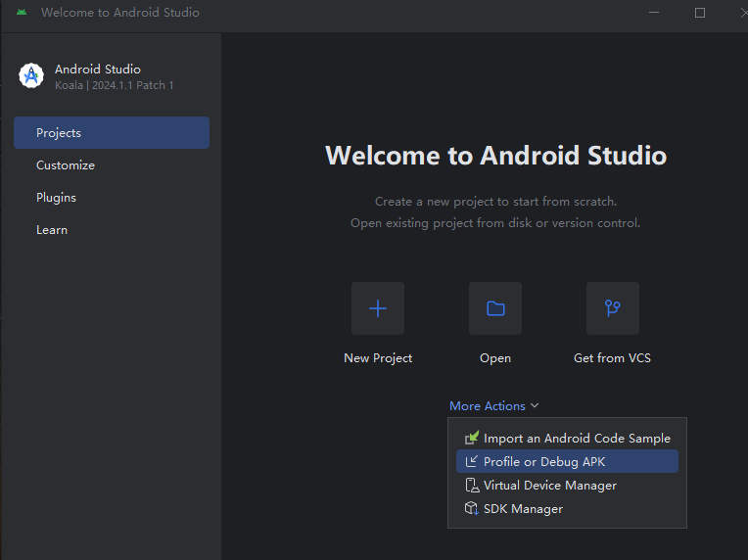Click the Open folder icon
Image resolution: width=748 pixels, height=560 pixels.
[x=495, y=308]
